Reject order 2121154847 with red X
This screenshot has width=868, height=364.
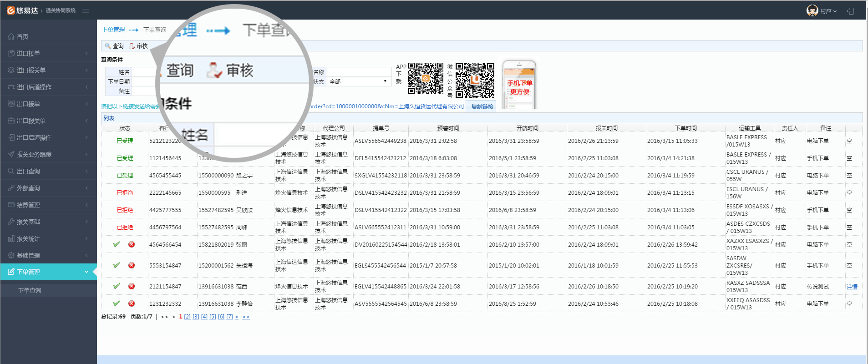pos(132,286)
